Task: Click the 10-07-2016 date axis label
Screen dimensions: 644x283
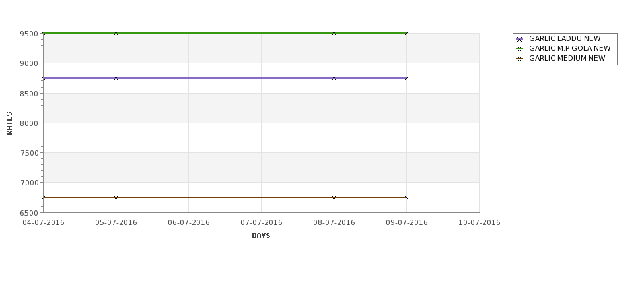Action: click(480, 223)
